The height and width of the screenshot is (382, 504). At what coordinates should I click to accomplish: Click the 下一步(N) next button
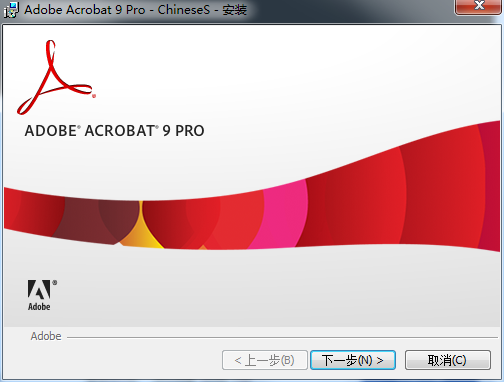click(353, 360)
